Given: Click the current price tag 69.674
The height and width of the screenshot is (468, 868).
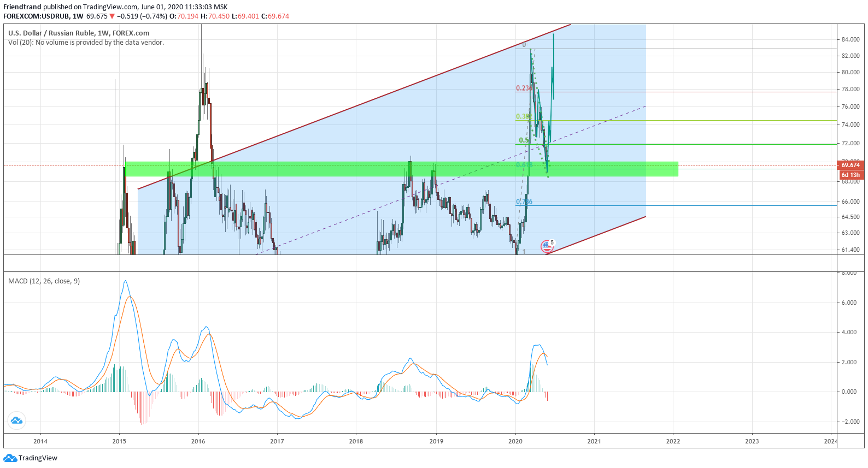Looking at the screenshot, I should pos(850,165).
